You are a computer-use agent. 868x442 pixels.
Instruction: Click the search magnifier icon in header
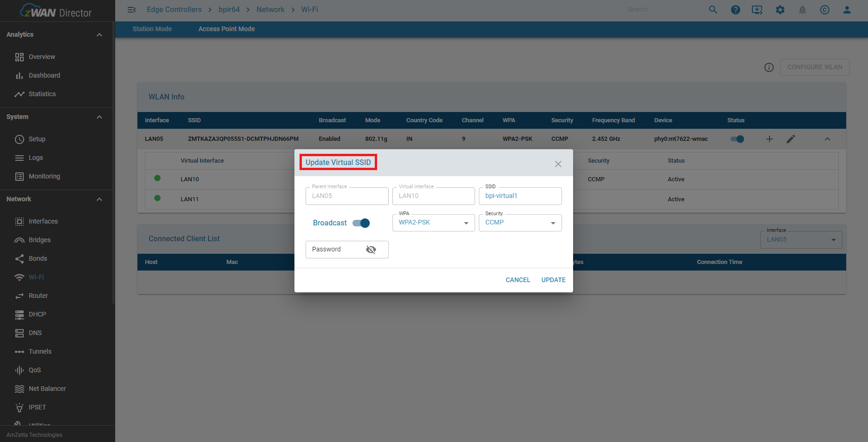pos(713,10)
